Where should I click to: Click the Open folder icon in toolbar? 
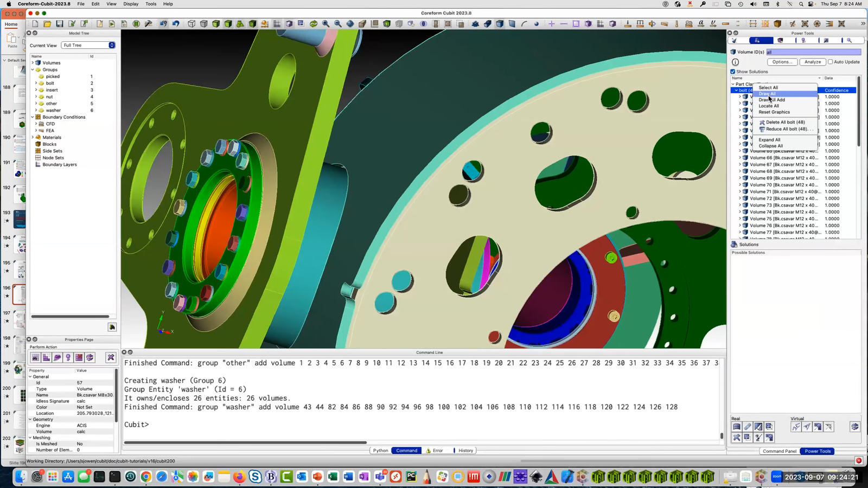(x=47, y=24)
